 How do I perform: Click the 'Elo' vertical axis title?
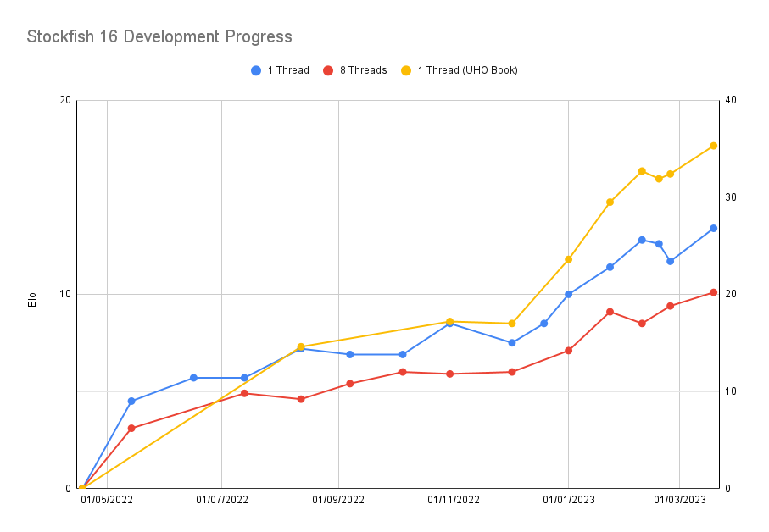tap(32, 300)
